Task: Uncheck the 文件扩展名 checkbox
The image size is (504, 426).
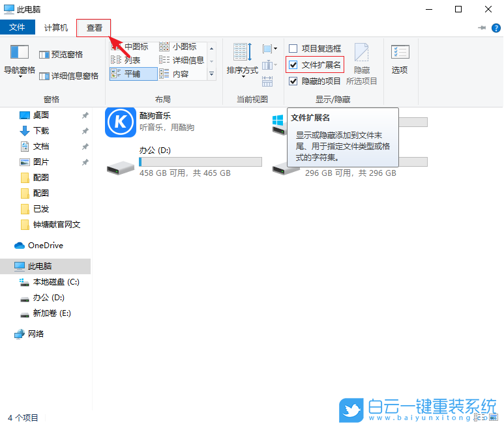Action: point(293,65)
